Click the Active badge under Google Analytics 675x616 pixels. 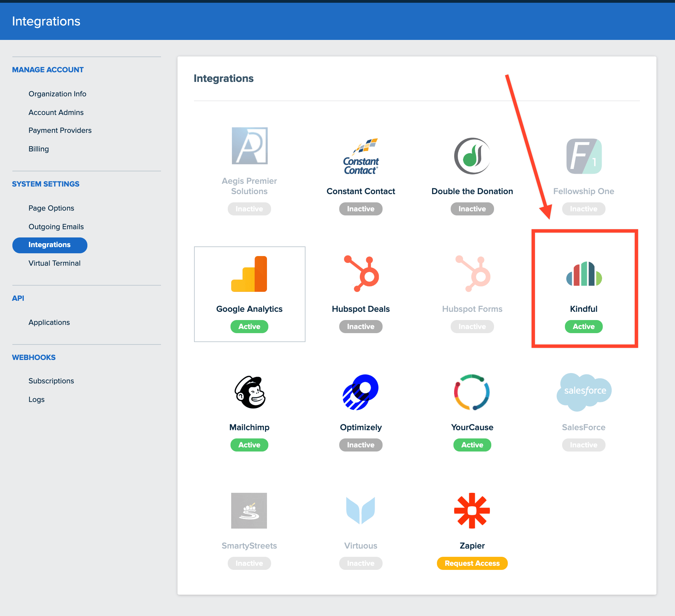pyautogui.click(x=249, y=327)
